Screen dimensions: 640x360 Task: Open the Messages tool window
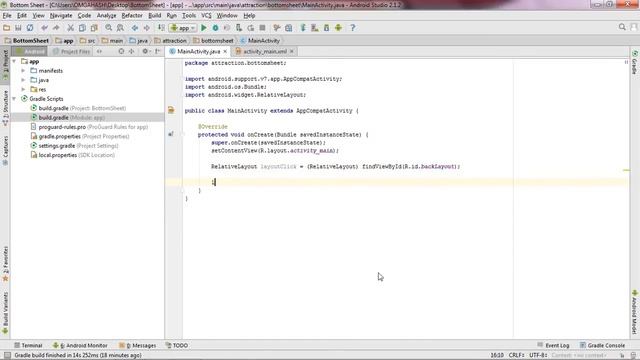138,345
